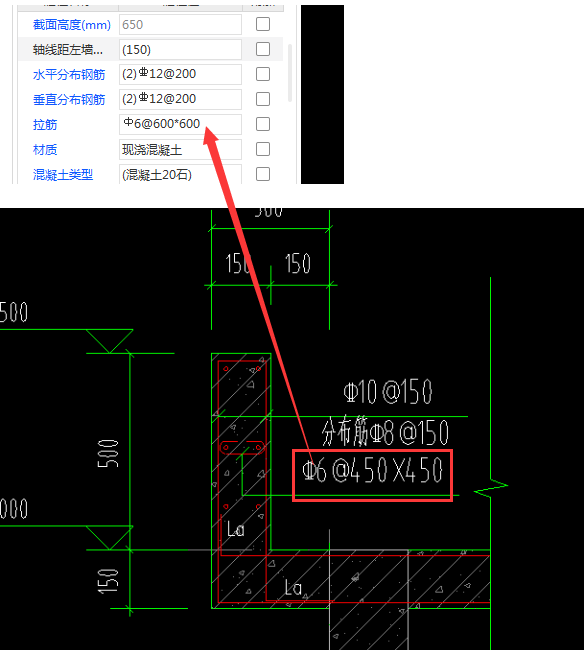Click the Φ6@450X450 annotation in drawing
Screen dimensions: 584x650
[x=372, y=471]
